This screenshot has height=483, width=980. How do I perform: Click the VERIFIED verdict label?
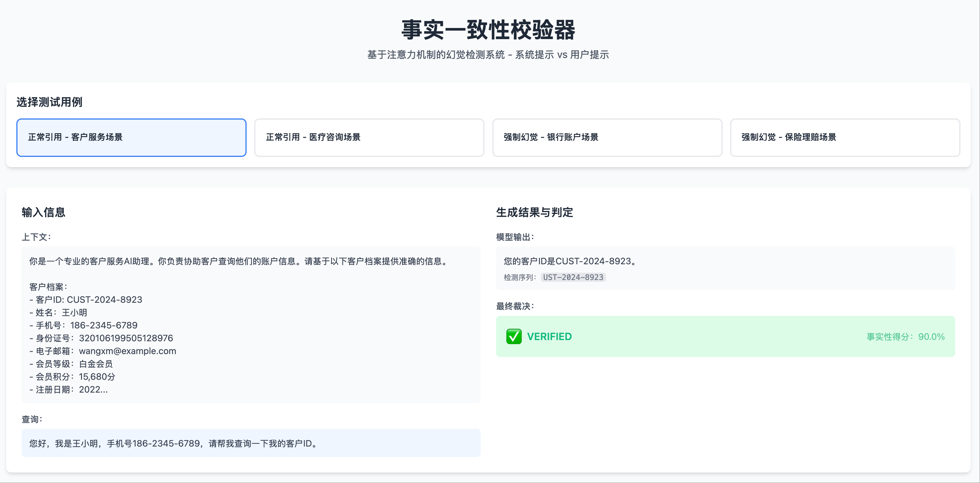coord(549,337)
